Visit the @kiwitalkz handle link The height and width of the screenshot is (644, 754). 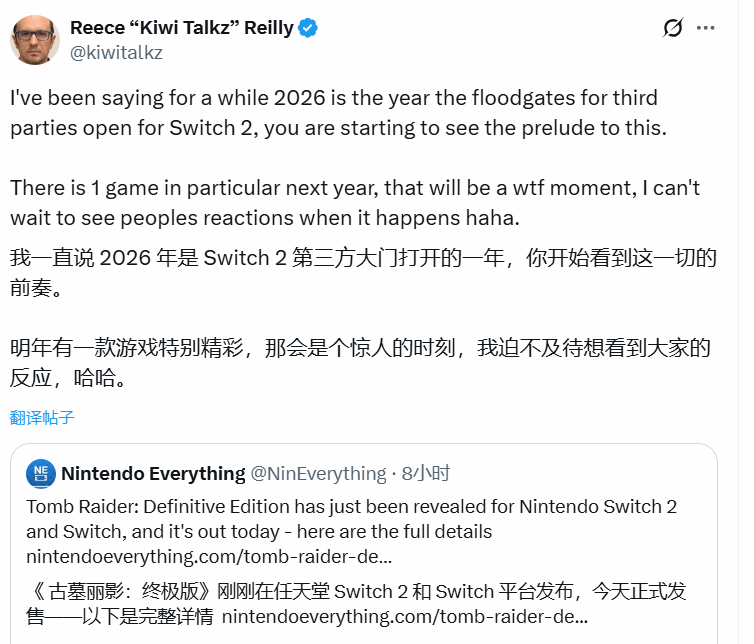[116, 52]
